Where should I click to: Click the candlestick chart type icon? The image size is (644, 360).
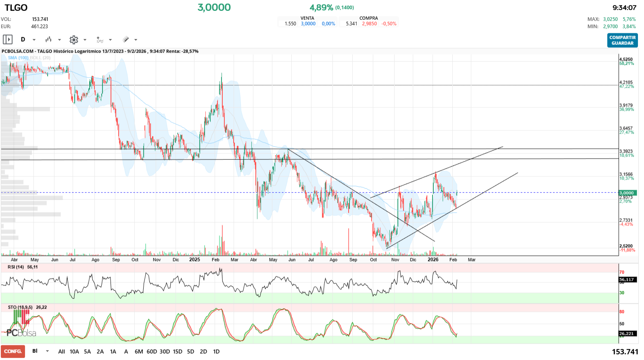(x=48, y=40)
